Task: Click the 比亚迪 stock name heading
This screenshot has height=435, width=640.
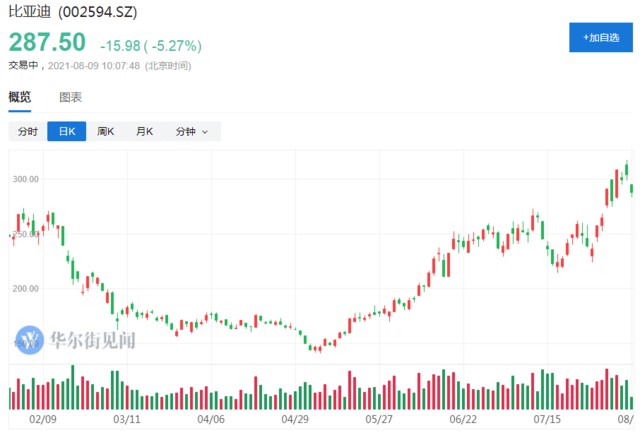Action: [x=28, y=12]
